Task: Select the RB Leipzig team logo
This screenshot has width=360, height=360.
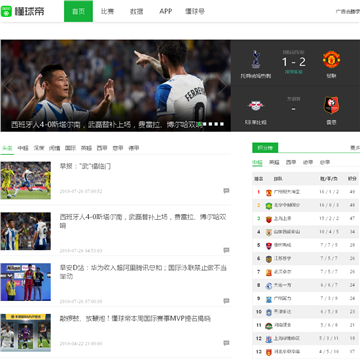Action: click(256, 105)
